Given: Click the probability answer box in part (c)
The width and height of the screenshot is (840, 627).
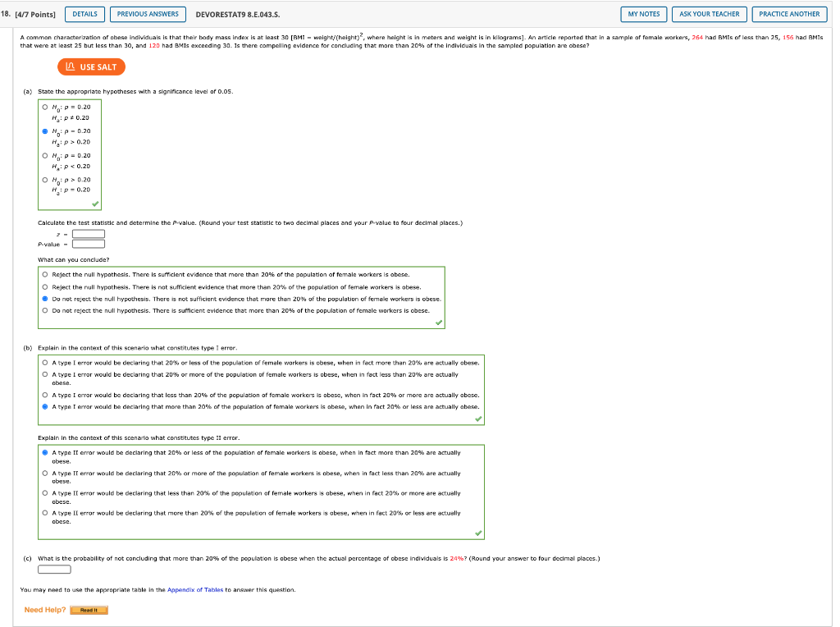Looking at the screenshot, I should click(x=53, y=568).
